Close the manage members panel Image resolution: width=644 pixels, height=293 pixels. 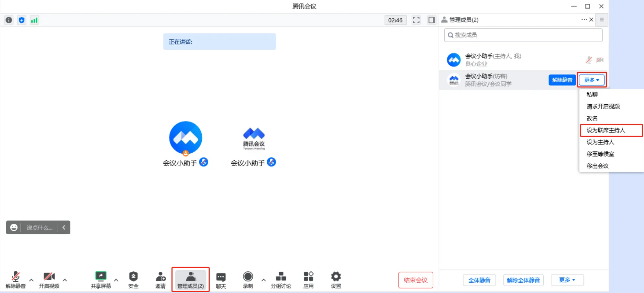coord(591,20)
